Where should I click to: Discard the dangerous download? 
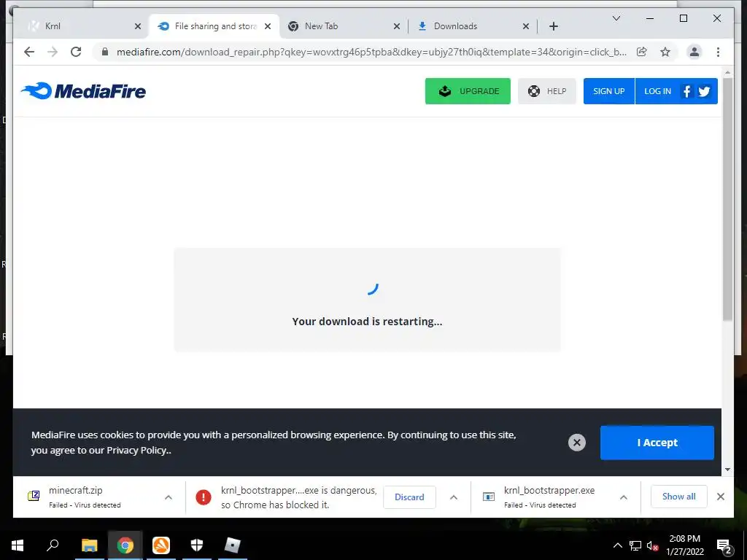pyautogui.click(x=409, y=497)
